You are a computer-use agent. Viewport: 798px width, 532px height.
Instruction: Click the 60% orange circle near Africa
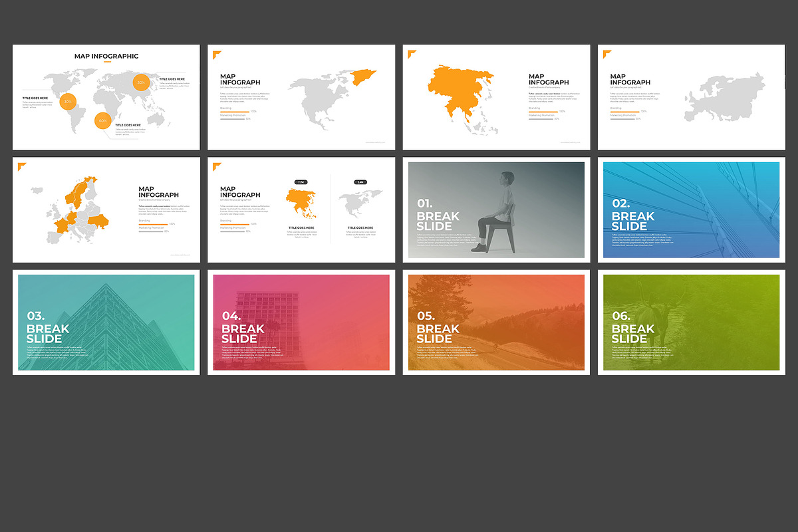pos(102,121)
